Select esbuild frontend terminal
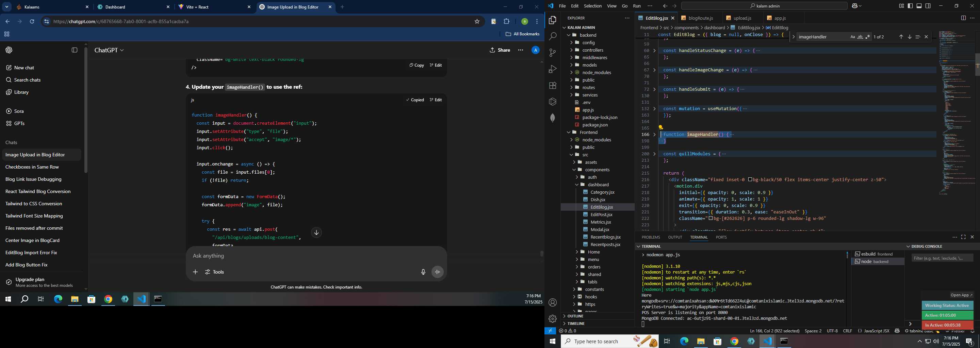Screen dimensions: 980x348 [878, 254]
